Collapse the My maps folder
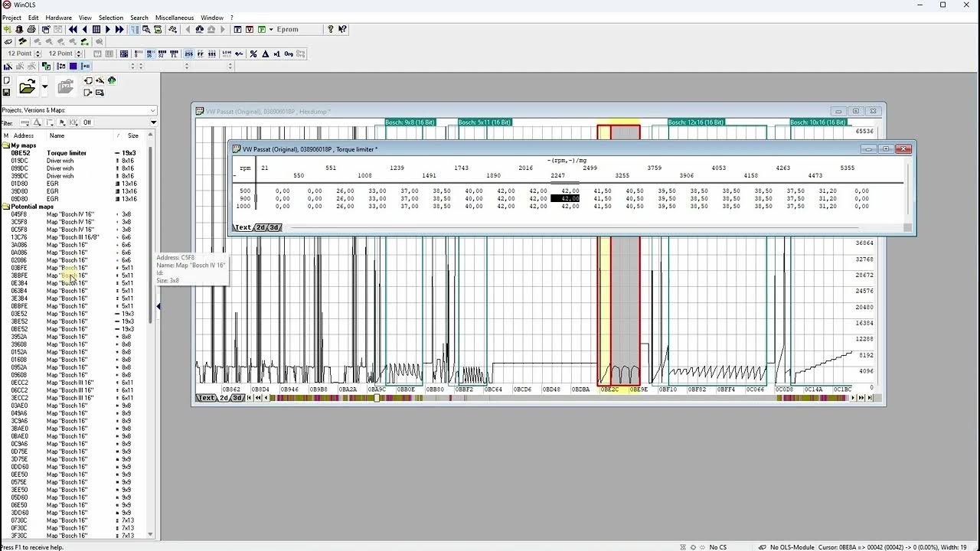 [x=6, y=145]
